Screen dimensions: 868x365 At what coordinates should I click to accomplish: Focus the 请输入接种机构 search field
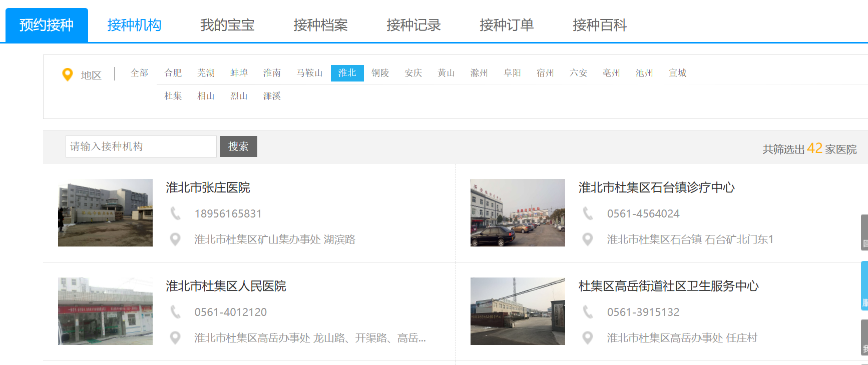[141, 146]
